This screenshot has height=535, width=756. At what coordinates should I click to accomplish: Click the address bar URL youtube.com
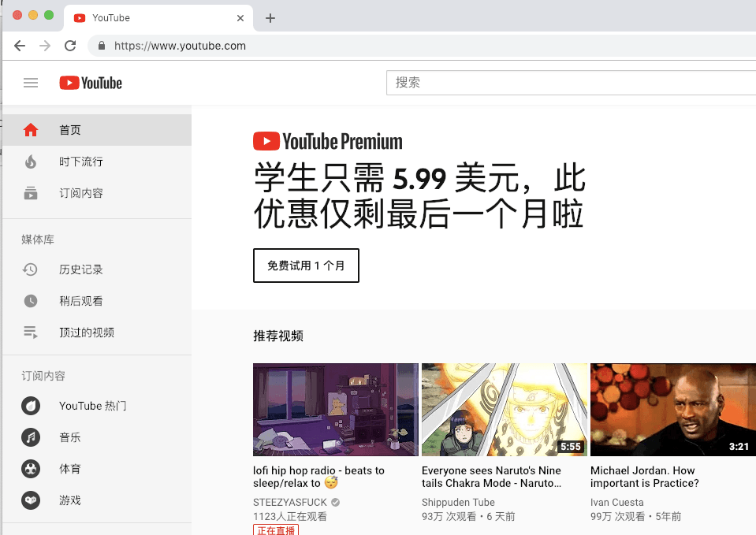180,46
